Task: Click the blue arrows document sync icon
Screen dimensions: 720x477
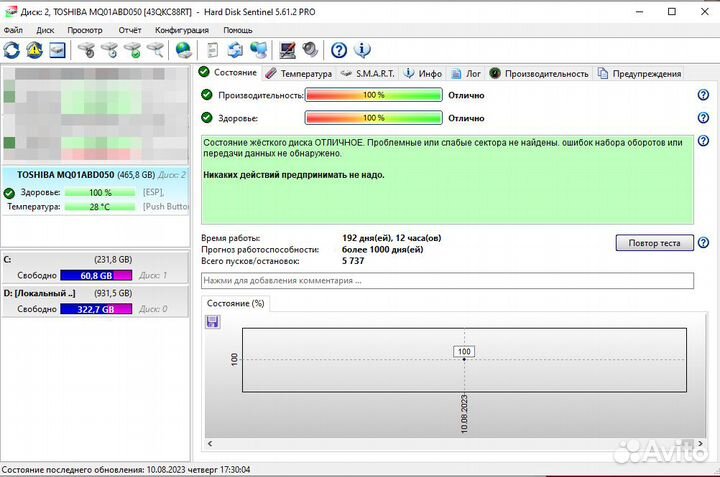Action: 236,50
